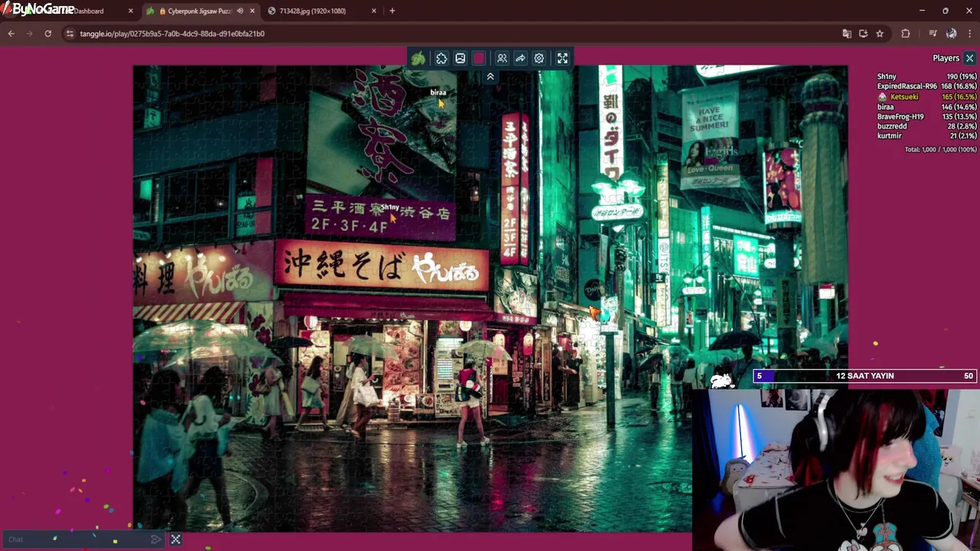Switch to the Dashboard tab
Screen dimensions: 980x551
(90, 11)
